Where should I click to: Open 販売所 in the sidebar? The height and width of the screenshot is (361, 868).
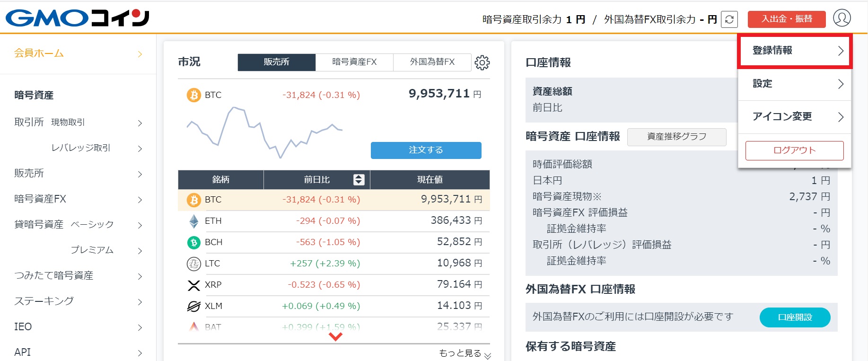(78, 174)
